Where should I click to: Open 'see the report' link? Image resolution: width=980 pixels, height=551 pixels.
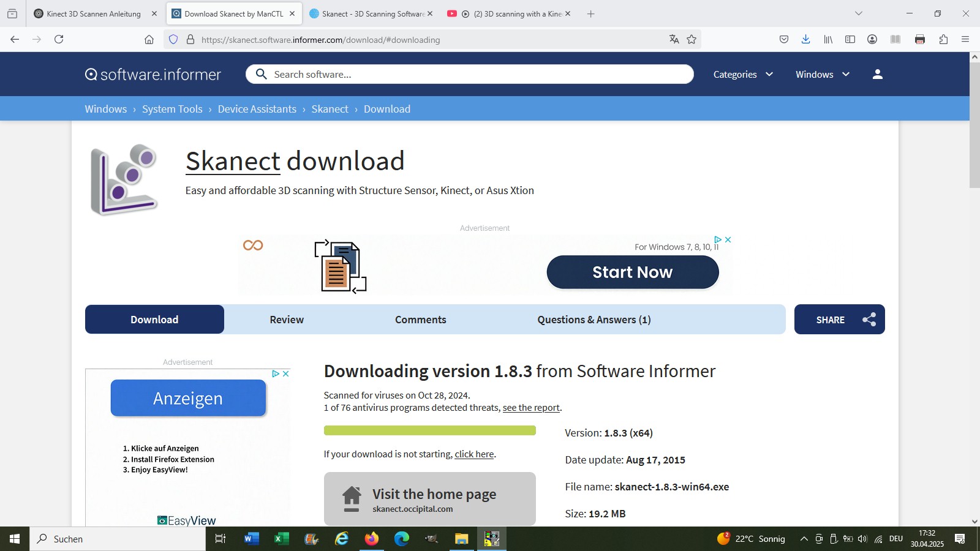pyautogui.click(x=531, y=408)
